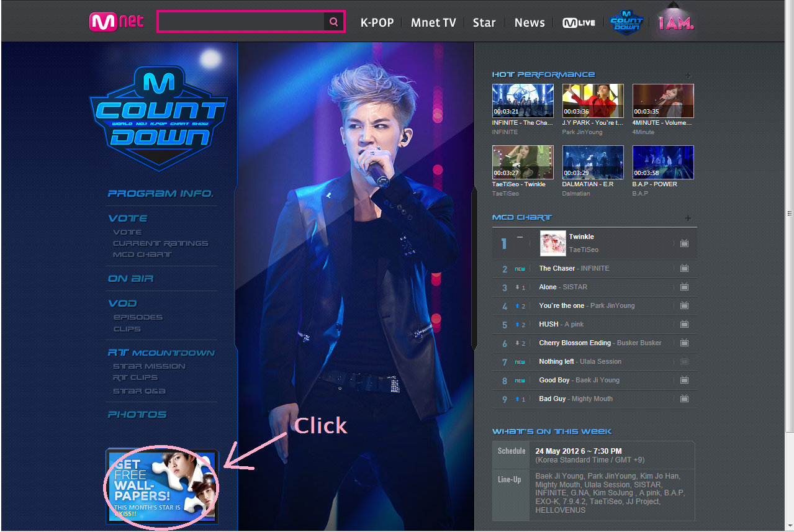Play INFINITE - The Chaser performance thumbnail
794x532 pixels.
(523, 101)
